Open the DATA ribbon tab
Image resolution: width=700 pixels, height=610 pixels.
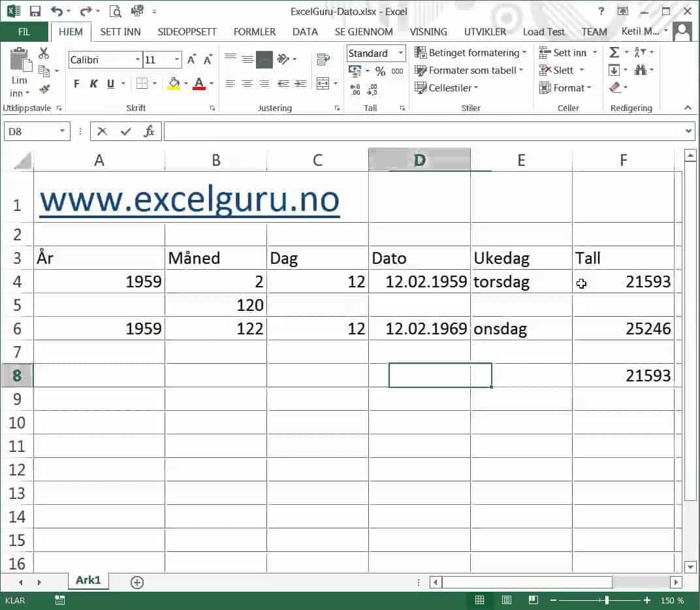[x=305, y=31]
